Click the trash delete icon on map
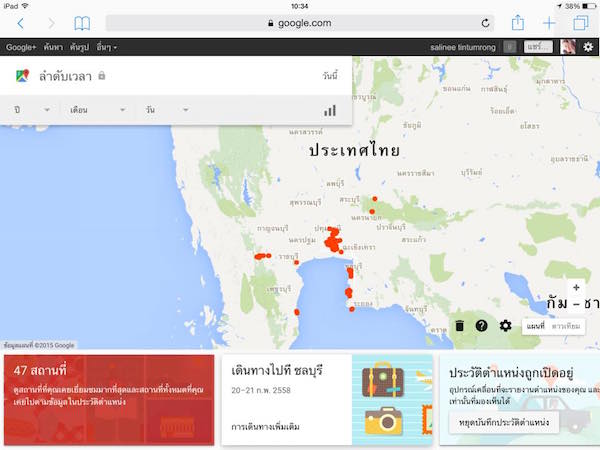600x450 pixels. [459, 325]
